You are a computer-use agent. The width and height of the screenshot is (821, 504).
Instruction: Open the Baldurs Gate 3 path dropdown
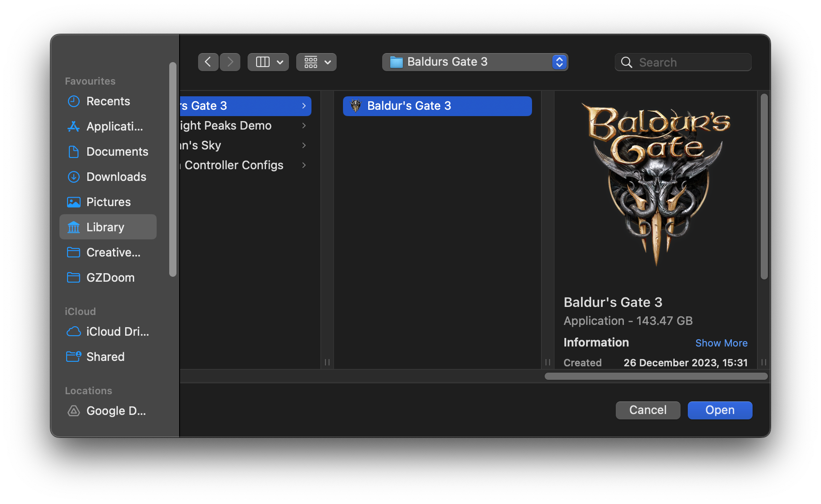(x=475, y=62)
